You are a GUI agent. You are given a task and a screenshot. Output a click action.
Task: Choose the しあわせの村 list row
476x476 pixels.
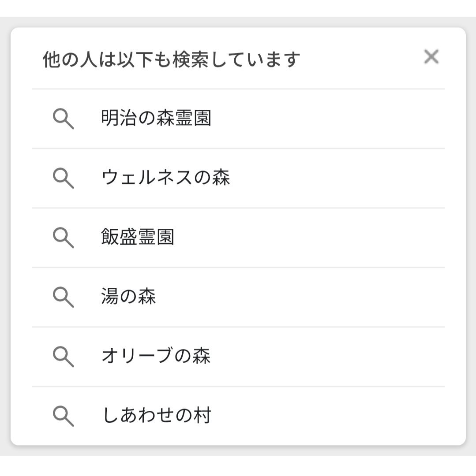tap(238, 416)
